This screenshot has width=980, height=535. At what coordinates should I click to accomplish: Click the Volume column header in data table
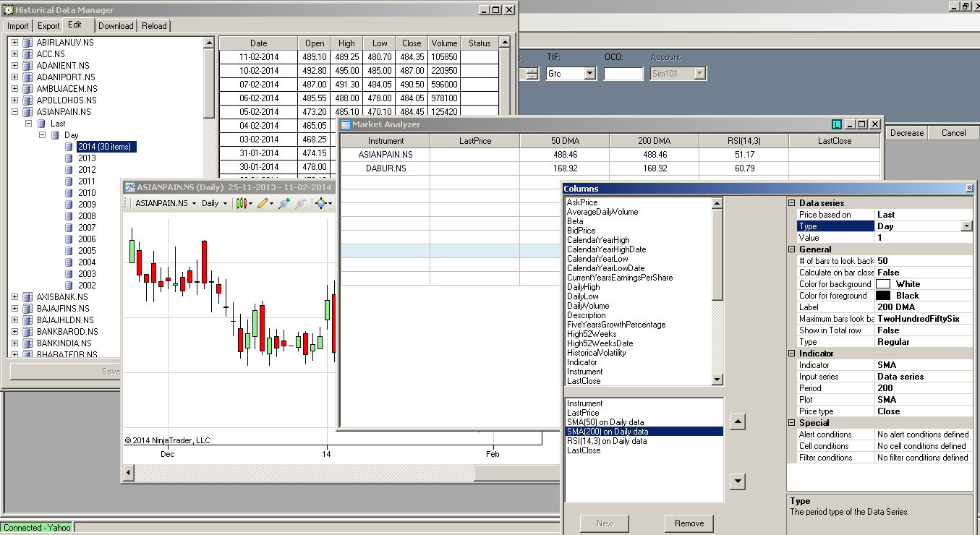click(444, 43)
